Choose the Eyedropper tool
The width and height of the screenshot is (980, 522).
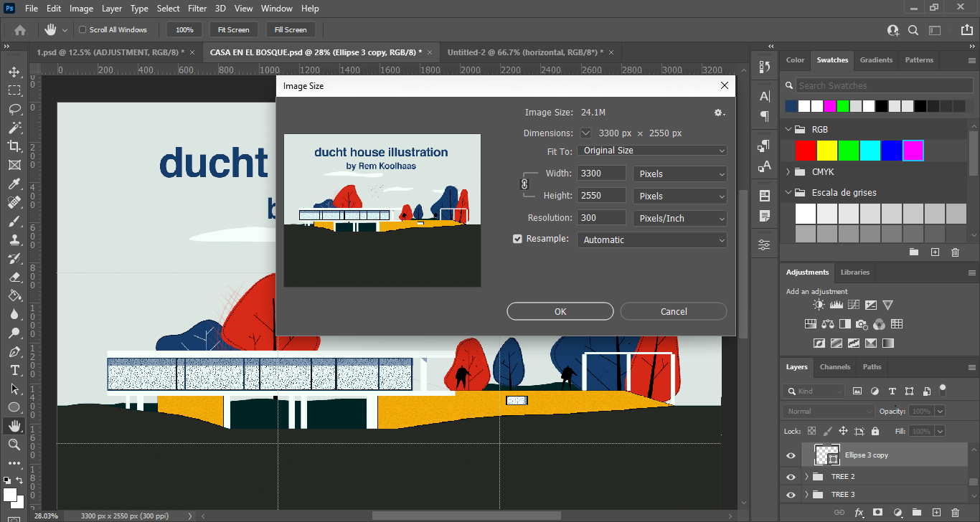[14, 184]
